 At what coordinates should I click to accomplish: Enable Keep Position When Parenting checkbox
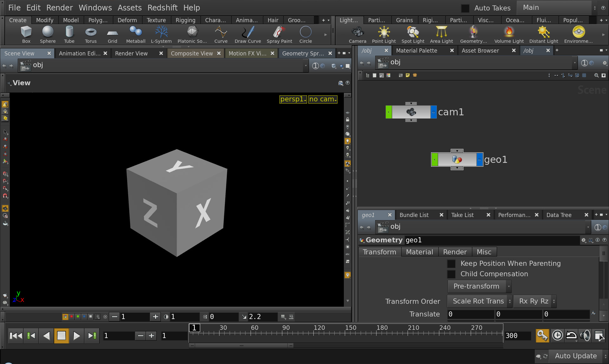point(451,264)
